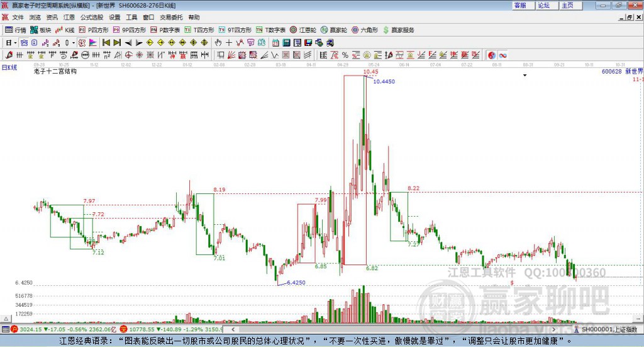Viewport: 644px width, 347px height.
Task: Open the 板块 sector view
Action: coord(41,30)
